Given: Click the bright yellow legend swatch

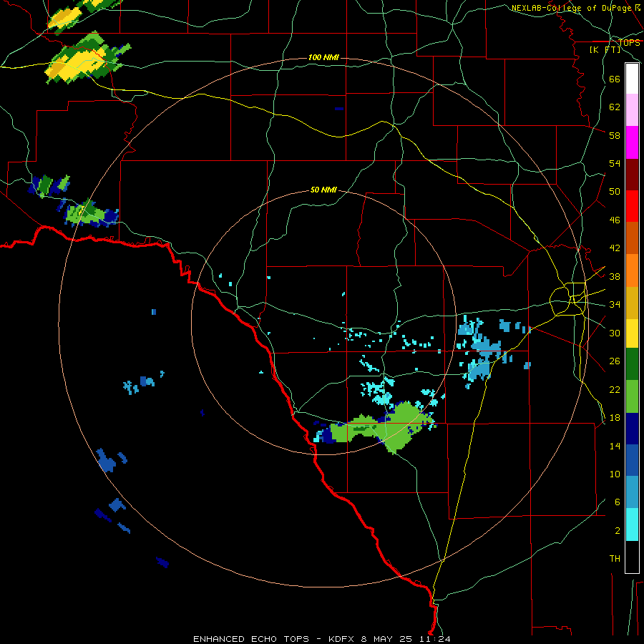Looking at the screenshot, I should [632, 333].
